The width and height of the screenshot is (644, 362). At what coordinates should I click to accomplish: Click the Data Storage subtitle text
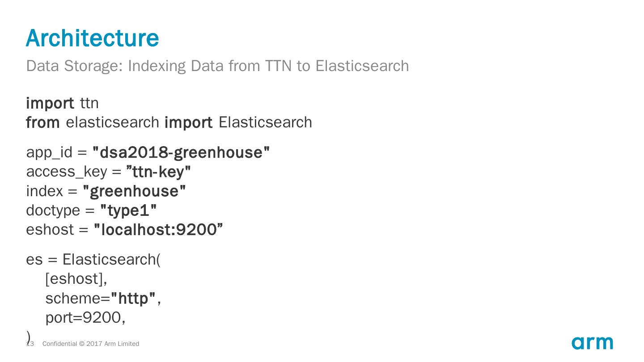pos(217,66)
